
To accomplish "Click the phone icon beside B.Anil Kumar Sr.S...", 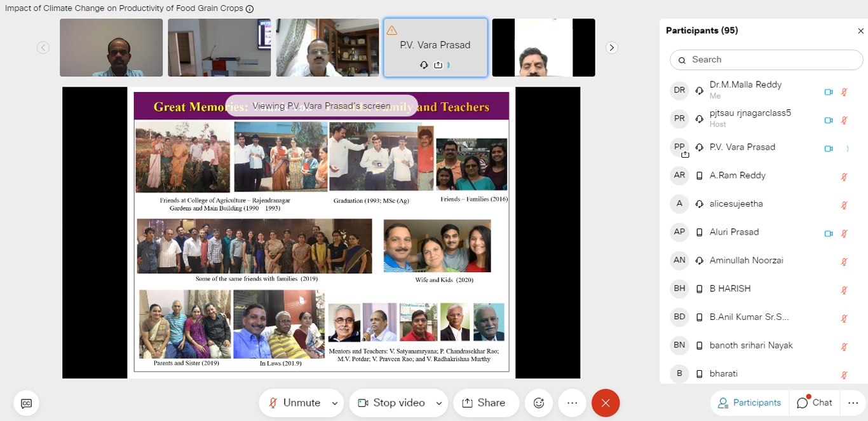I will coord(699,317).
